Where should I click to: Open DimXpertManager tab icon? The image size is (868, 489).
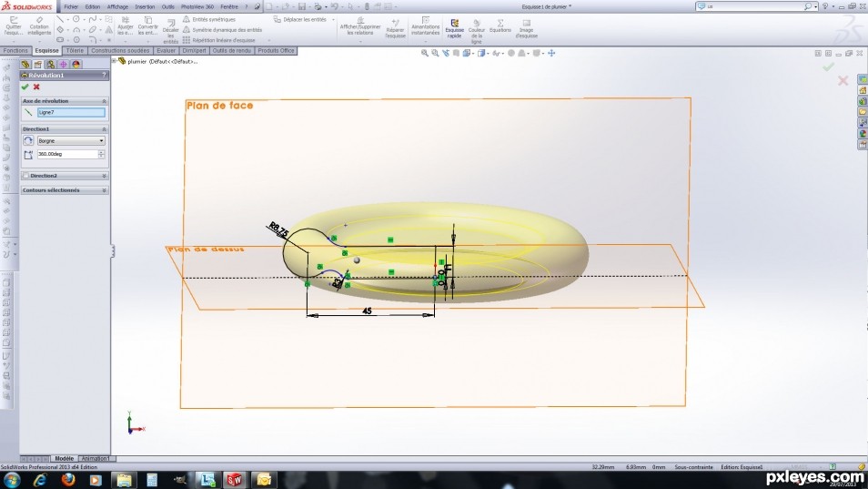63,65
